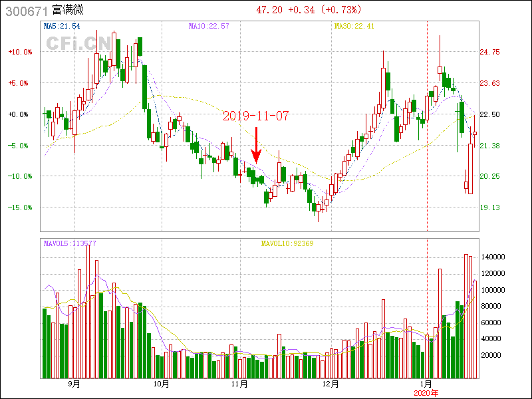The image size is (532, 399).
Task: Select the 11月 marker on time axis
Action: click(x=239, y=384)
